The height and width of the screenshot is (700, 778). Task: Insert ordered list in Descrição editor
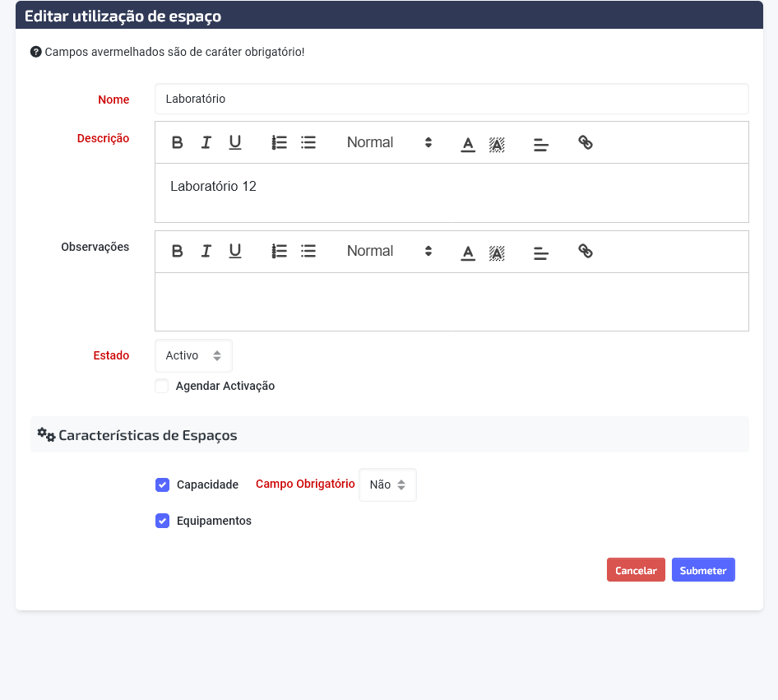click(280, 143)
